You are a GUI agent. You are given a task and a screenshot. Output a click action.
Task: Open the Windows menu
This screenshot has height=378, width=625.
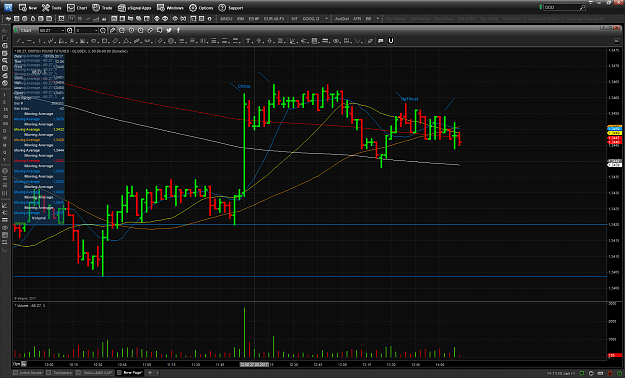(x=170, y=8)
